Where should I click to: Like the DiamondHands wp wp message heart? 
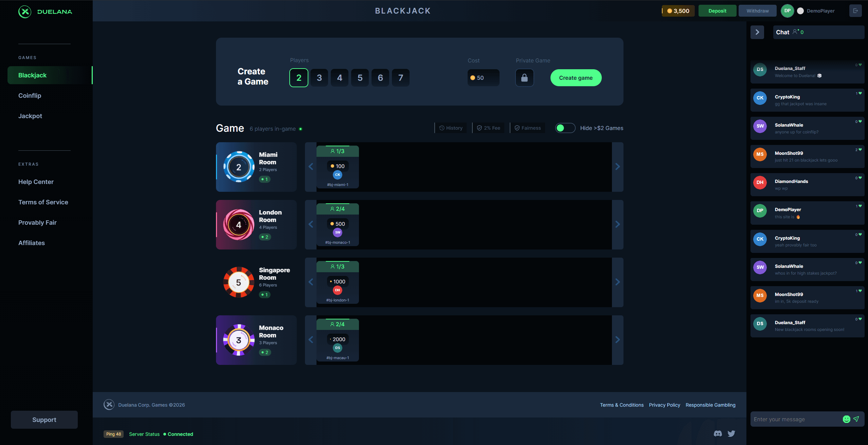pyautogui.click(x=860, y=178)
